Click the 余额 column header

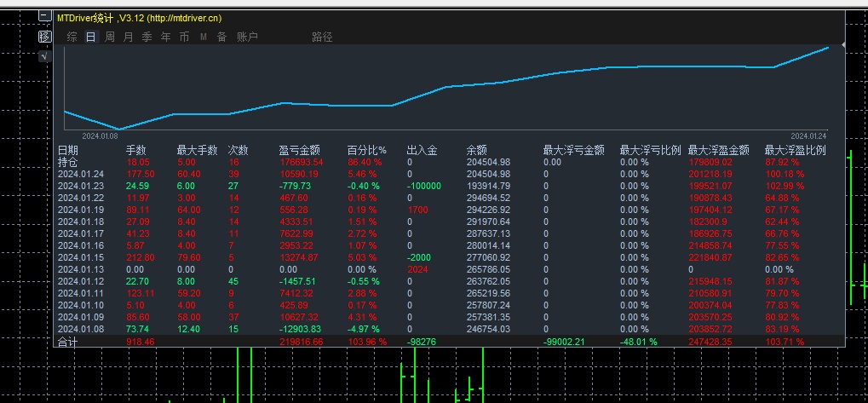477,151
